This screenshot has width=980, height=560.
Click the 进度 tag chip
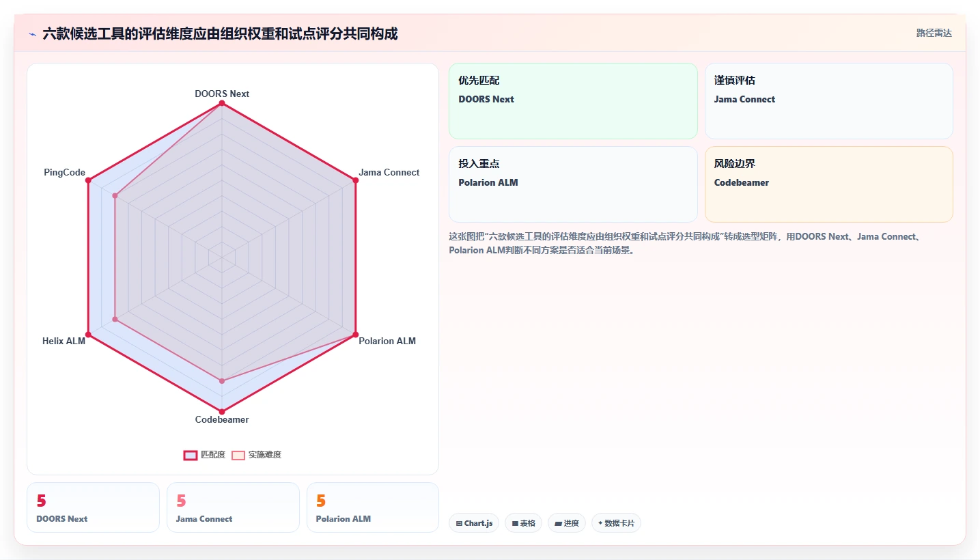(567, 523)
